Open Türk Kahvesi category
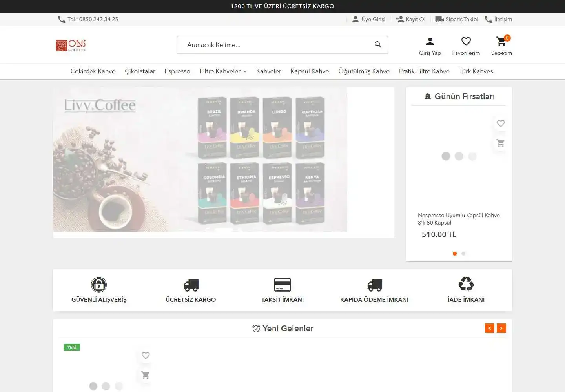 [477, 71]
